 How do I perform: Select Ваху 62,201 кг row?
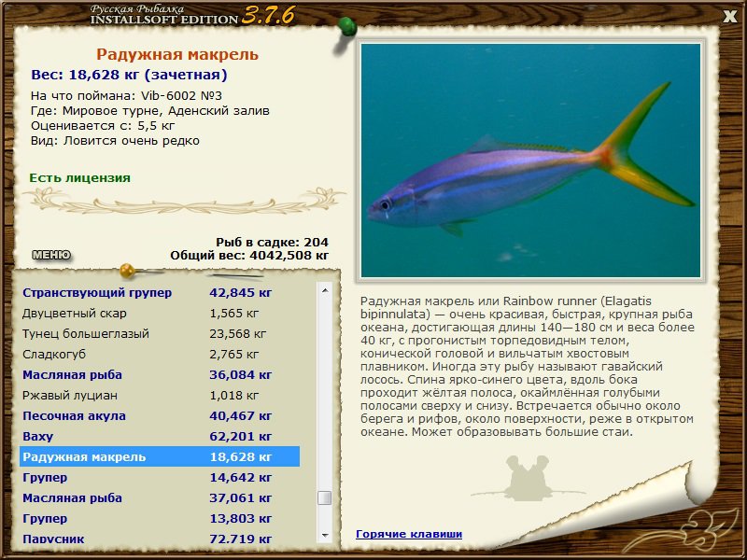(160, 436)
